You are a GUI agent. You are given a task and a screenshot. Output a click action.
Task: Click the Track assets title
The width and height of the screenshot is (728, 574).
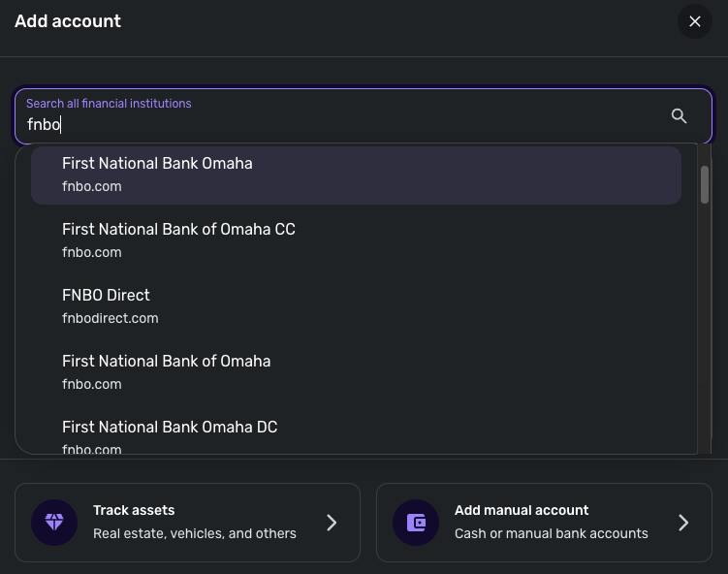click(134, 510)
